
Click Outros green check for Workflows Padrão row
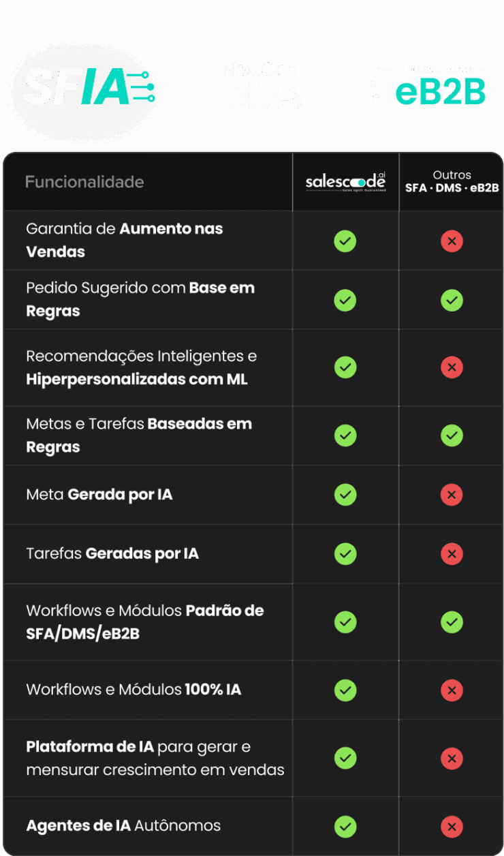(452, 622)
